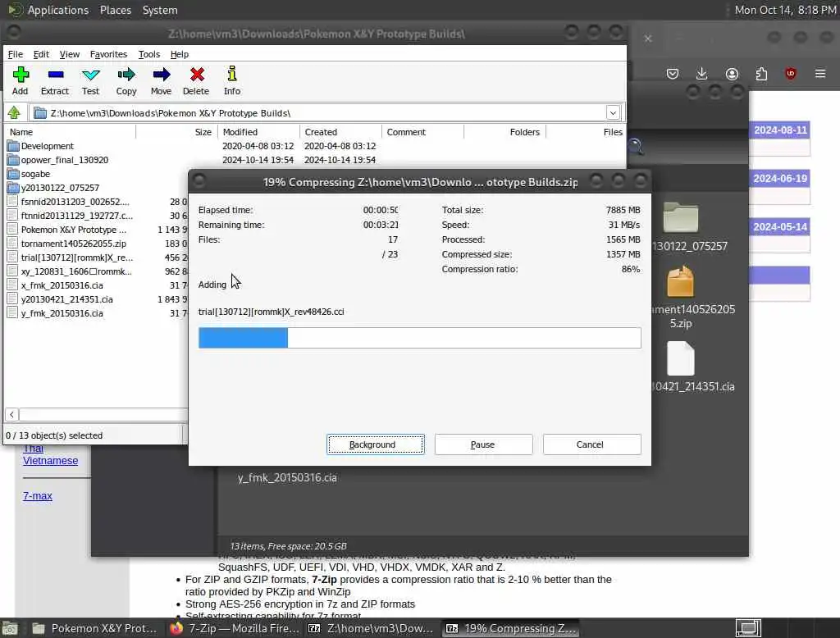Open the System menu
The image size is (840, 638).
click(x=160, y=10)
